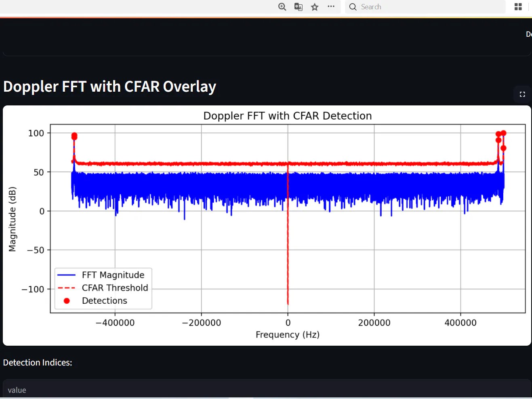This screenshot has height=399, width=532.
Task: Expand the Doppler chart to fullscreen
Action: pyautogui.click(x=522, y=94)
